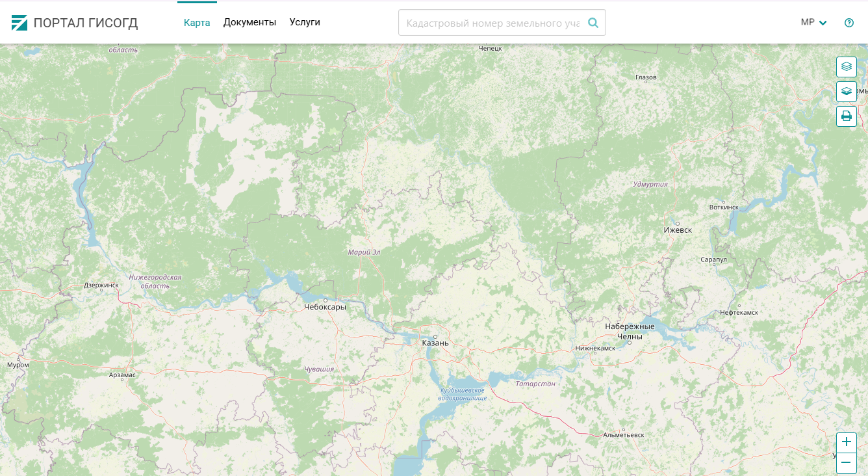
Task: Click Казань city label on map
Action: (x=435, y=343)
